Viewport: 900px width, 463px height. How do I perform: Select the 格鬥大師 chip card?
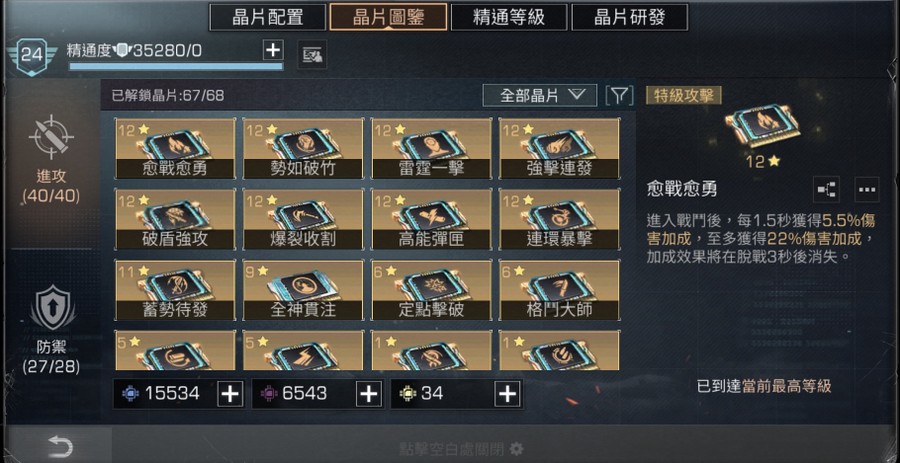[560, 290]
